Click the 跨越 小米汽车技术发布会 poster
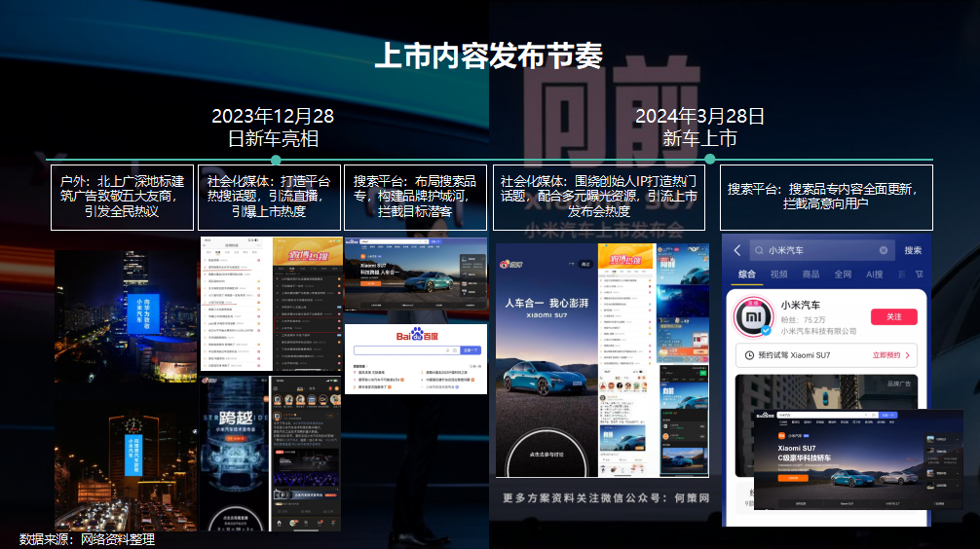The image size is (980, 549). pyautogui.click(x=235, y=454)
